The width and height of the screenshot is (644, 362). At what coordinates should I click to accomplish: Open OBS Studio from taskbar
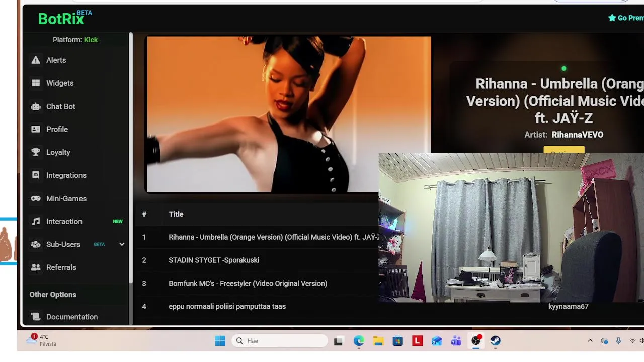pyautogui.click(x=476, y=341)
